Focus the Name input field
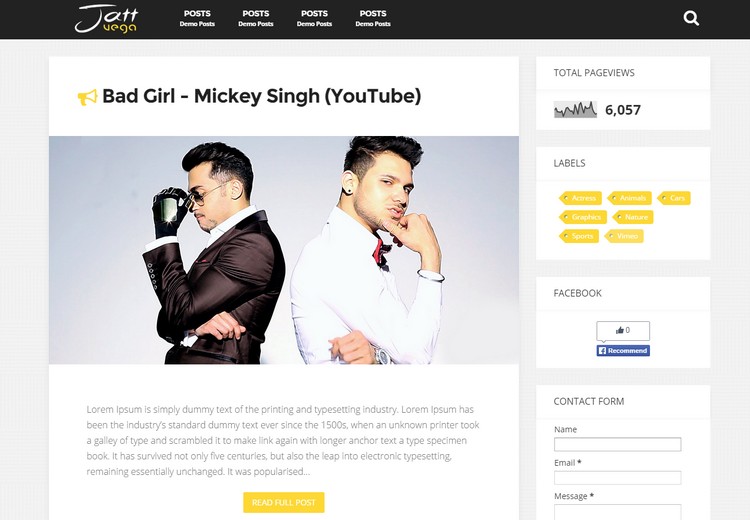The height and width of the screenshot is (520, 750). tap(618, 444)
